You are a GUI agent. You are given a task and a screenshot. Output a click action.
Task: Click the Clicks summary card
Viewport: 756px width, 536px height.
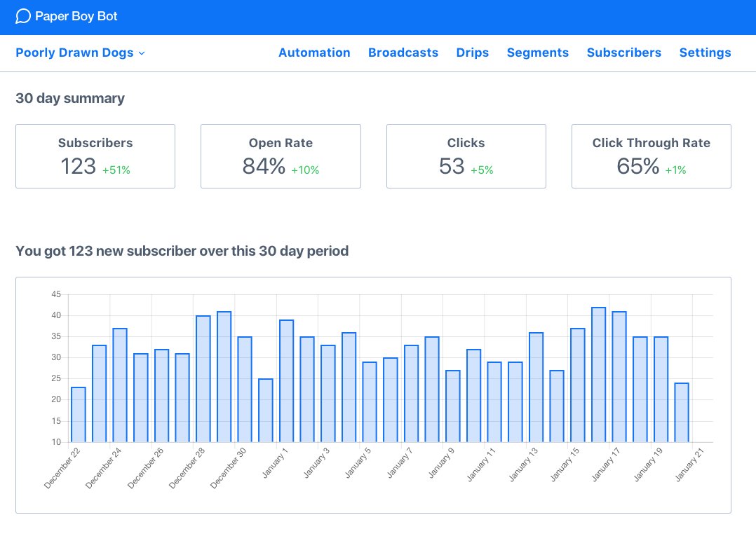click(x=466, y=156)
